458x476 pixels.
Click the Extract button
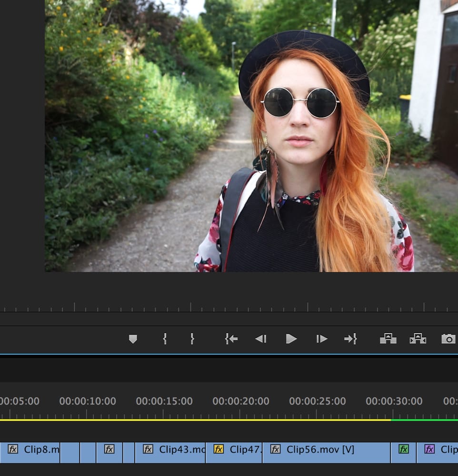tap(418, 339)
